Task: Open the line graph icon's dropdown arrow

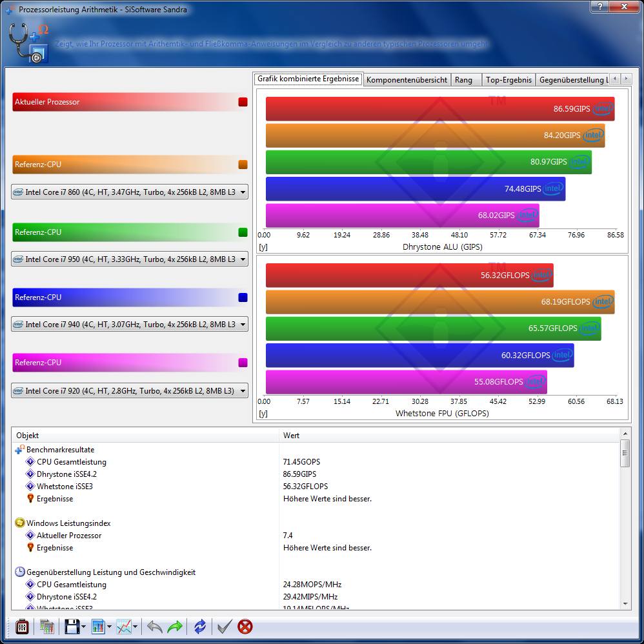Action: click(x=135, y=627)
